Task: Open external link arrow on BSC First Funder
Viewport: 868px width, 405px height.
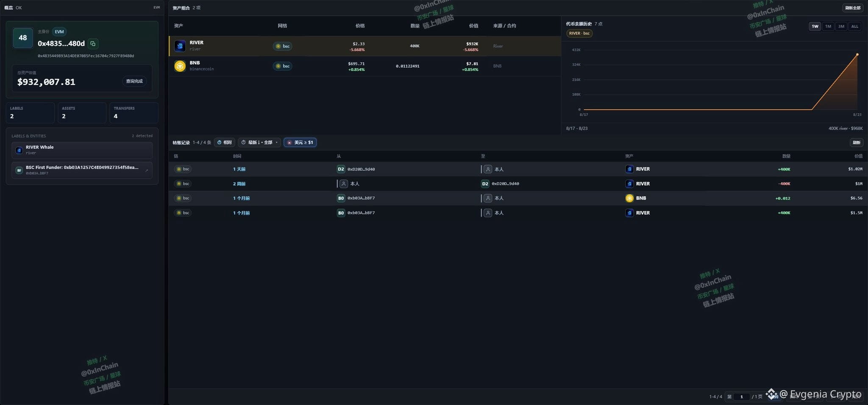Action: pyautogui.click(x=147, y=170)
